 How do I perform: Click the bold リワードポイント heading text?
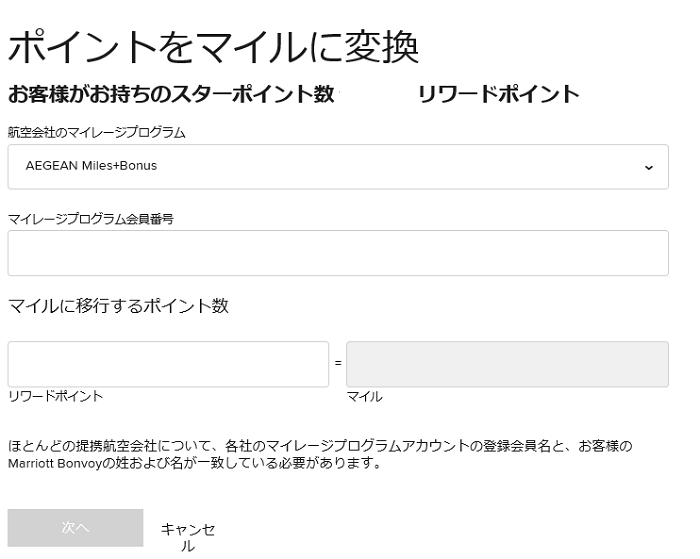coord(499,94)
